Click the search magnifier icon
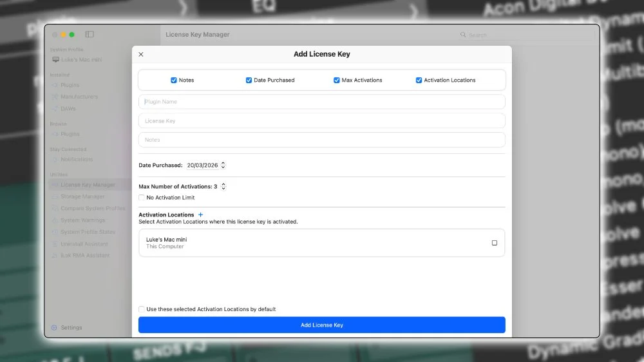The height and width of the screenshot is (362, 644). tap(463, 35)
